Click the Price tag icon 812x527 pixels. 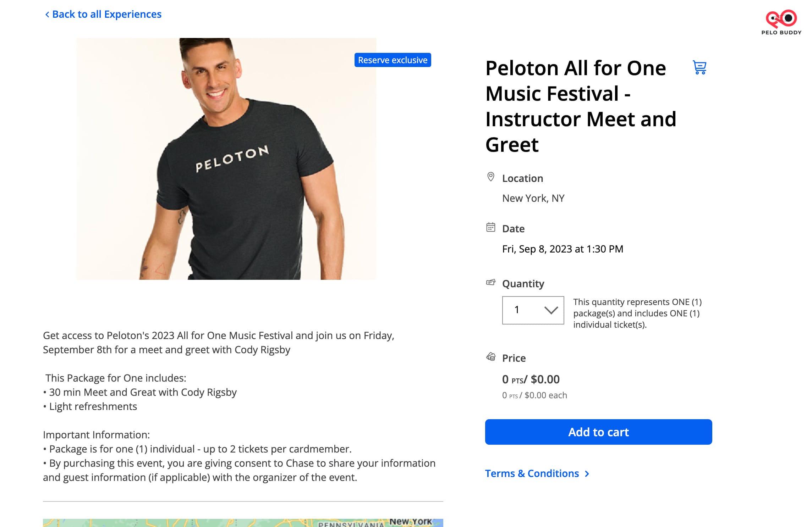[x=491, y=357]
